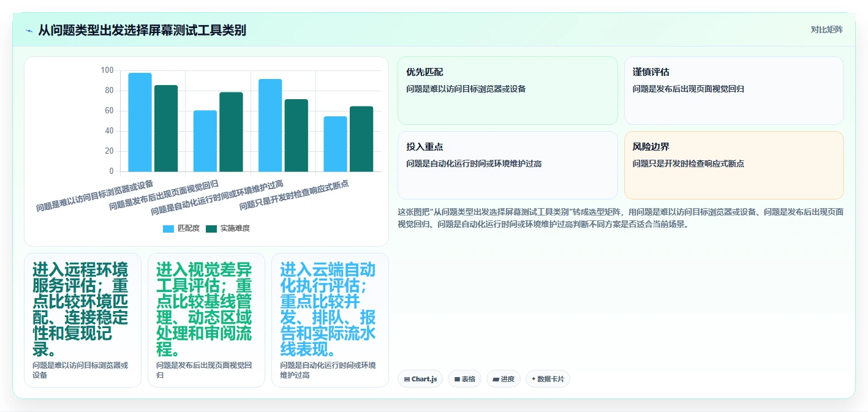Click the 谨慎评估 card subtitle text
868x412 pixels.
pos(689,89)
